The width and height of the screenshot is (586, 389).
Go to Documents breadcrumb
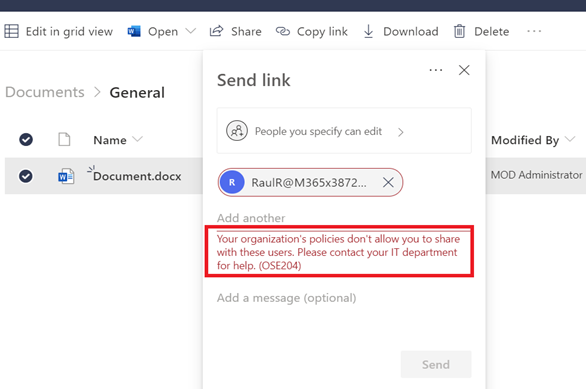(x=45, y=92)
